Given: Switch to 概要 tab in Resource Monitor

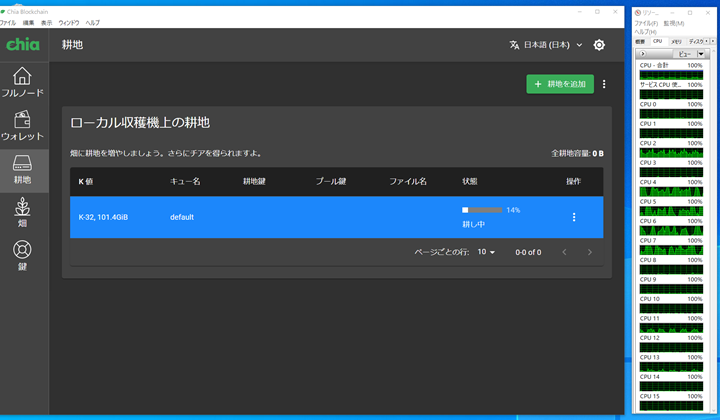Looking at the screenshot, I should point(640,41).
